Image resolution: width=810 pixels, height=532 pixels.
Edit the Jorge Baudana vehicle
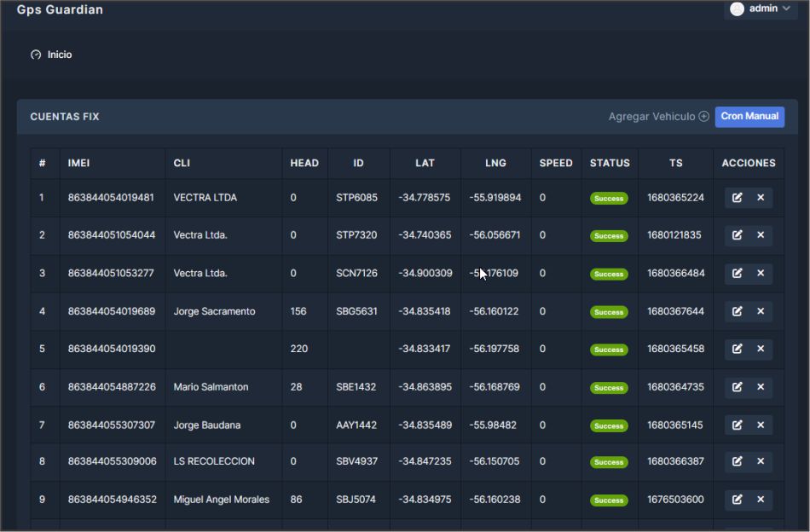pos(738,425)
